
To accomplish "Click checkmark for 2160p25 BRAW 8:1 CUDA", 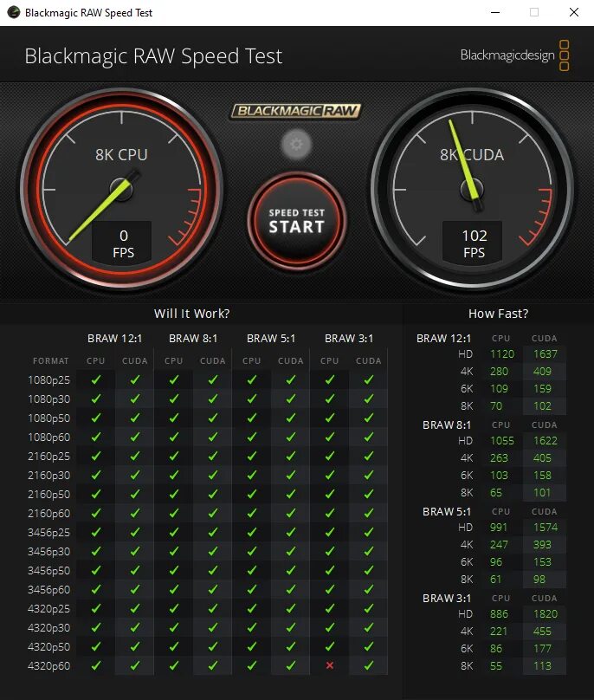I will click(x=213, y=457).
